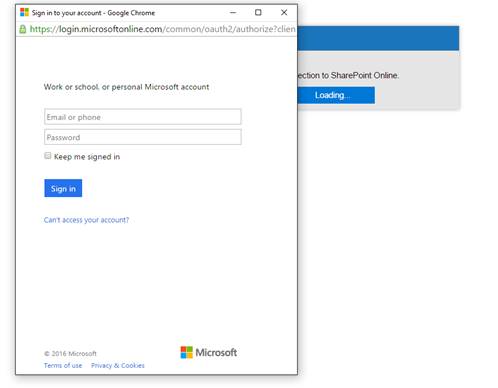Click the Password field
The height and width of the screenshot is (388, 498).
coord(143,137)
